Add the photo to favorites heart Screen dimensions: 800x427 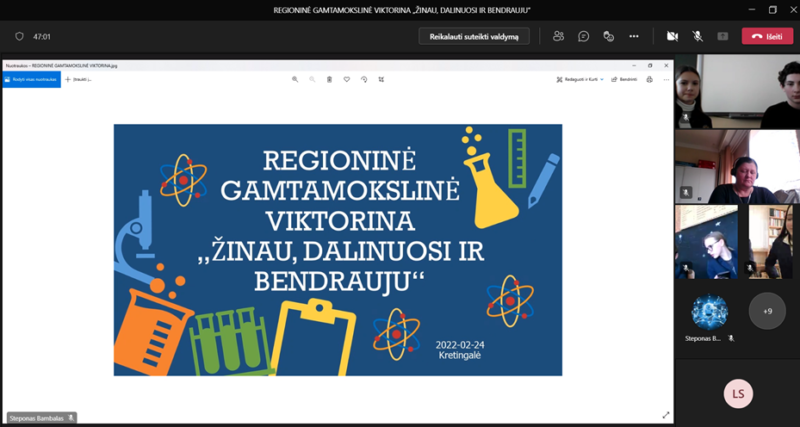(346, 80)
